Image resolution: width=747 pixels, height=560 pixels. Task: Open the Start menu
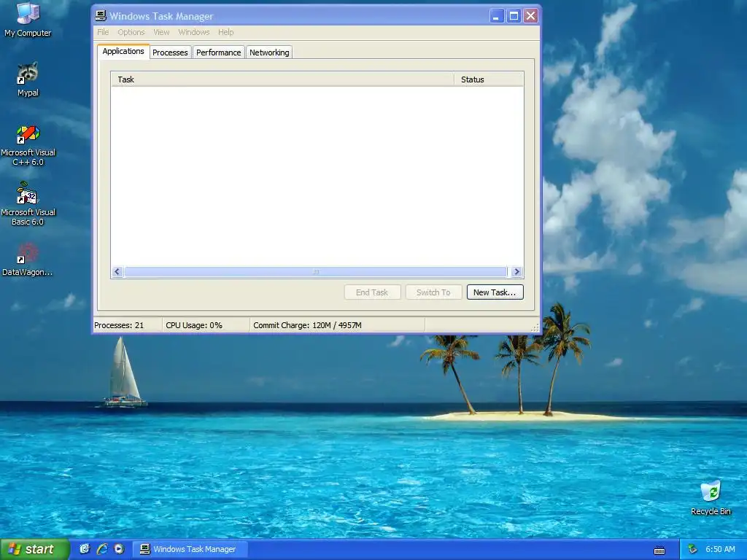coord(34,549)
